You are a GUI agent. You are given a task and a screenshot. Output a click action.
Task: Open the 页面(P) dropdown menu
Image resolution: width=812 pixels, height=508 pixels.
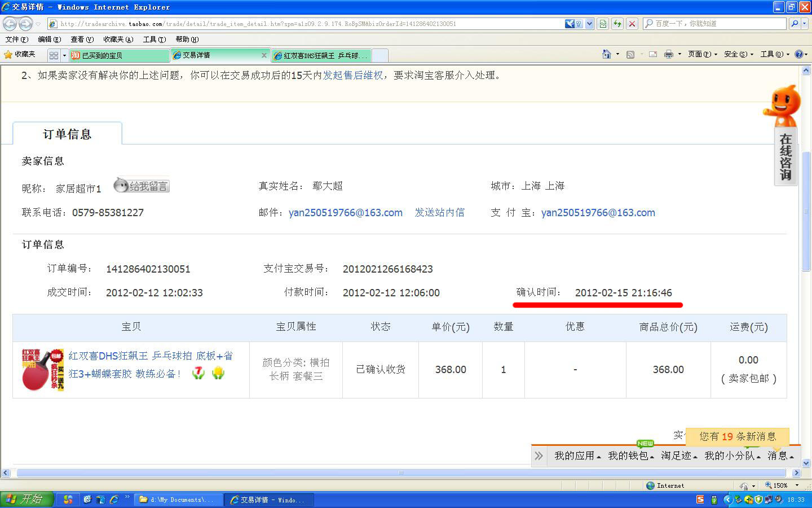[703, 55]
